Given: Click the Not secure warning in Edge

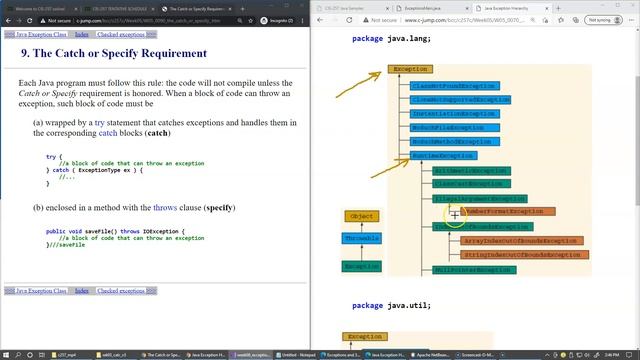Looking at the screenshot, I should (x=380, y=20).
